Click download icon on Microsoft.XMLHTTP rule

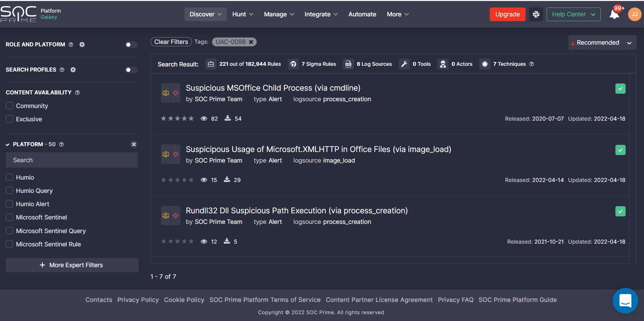(227, 180)
